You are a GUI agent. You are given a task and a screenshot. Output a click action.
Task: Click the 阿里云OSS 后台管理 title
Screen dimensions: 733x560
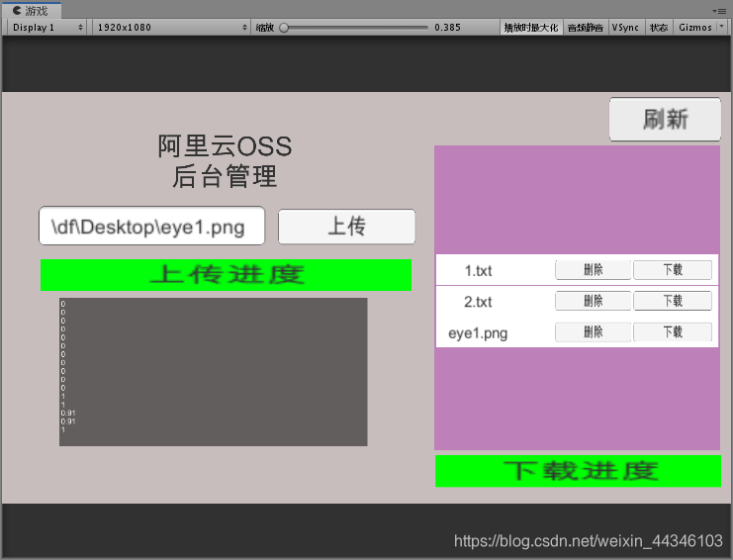(x=225, y=161)
